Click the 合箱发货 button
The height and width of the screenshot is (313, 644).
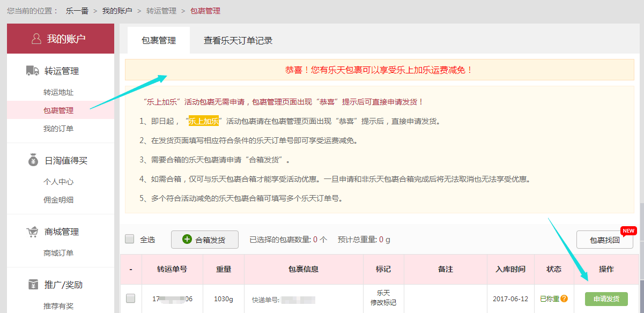(205, 240)
